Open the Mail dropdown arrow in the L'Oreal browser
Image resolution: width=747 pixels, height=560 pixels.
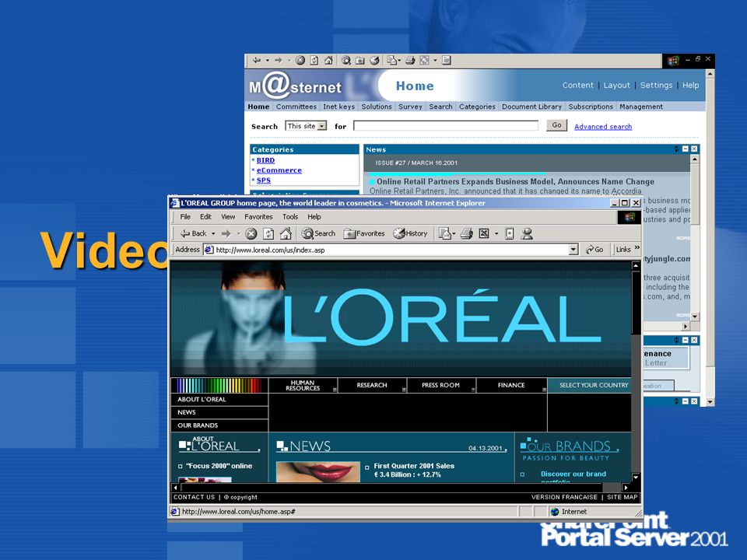tap(454, 233)
